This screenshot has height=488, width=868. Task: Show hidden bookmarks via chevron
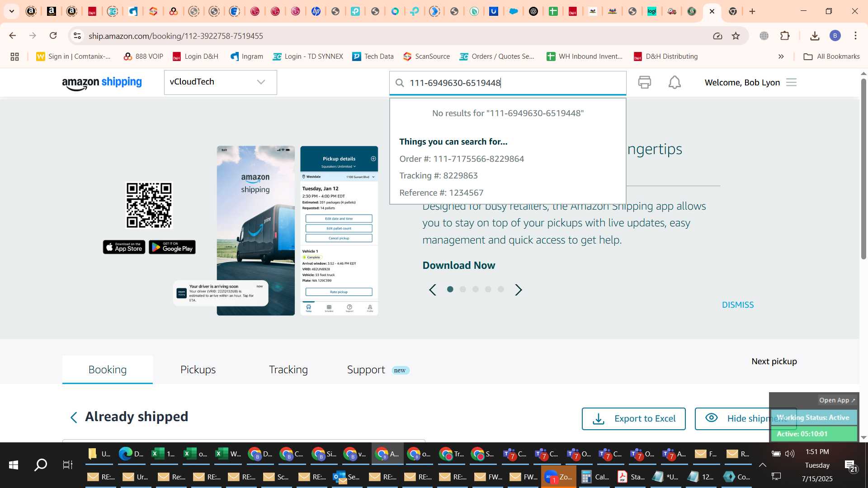coord(781,56)
